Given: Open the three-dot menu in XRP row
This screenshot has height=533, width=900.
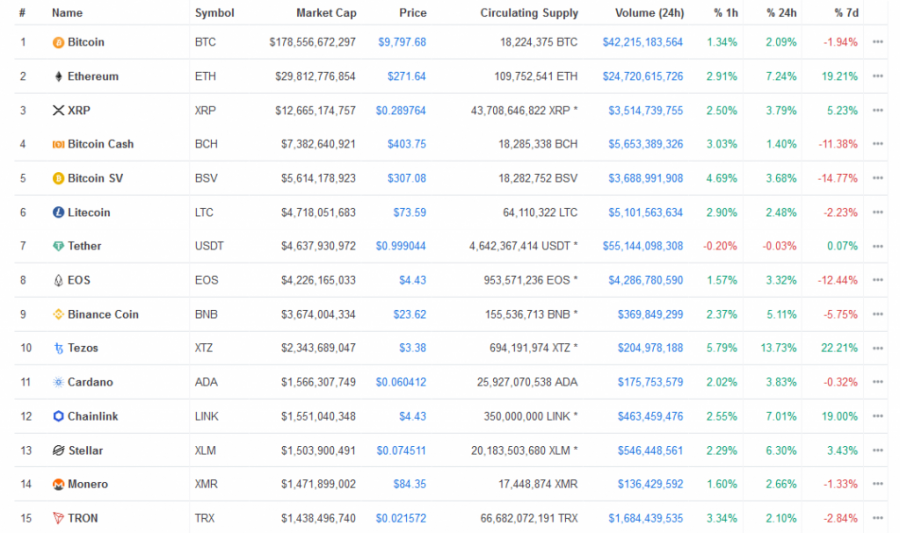Looking at the screenshot, I should coord(878,110).
